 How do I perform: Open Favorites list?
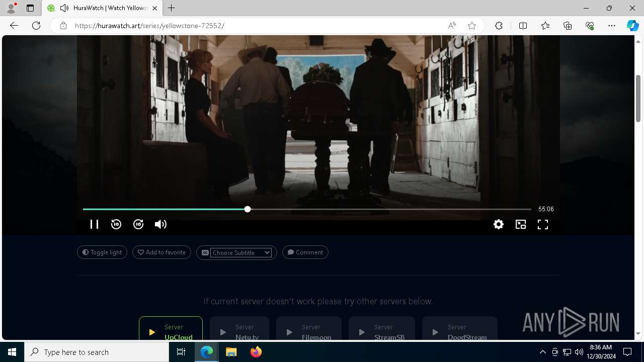tap(545, 26)
